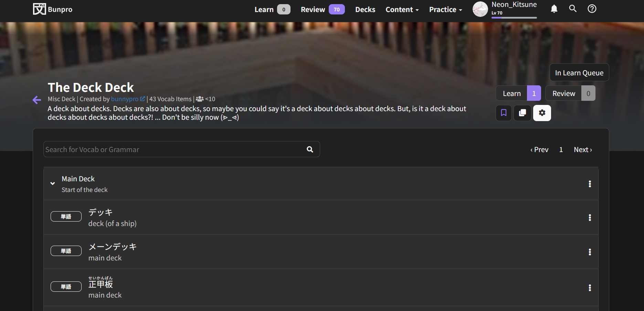Click the copy deck icon
Viewport: 644px width, 311px height.
[522, 113]
